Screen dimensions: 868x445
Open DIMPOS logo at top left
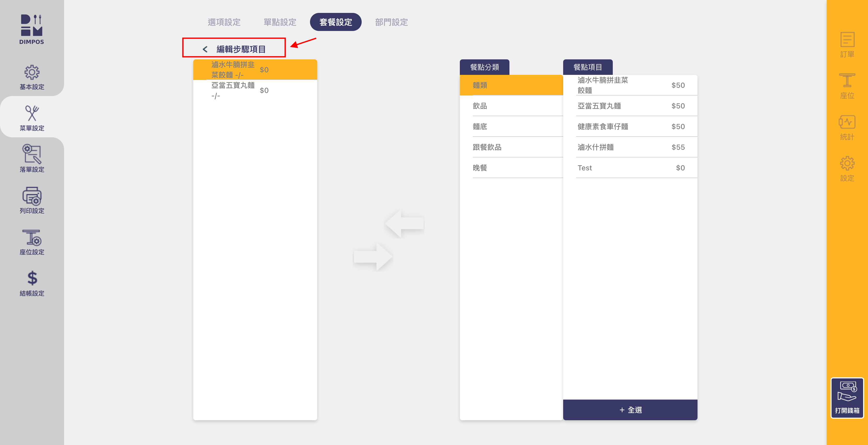[x=32, y=29]
